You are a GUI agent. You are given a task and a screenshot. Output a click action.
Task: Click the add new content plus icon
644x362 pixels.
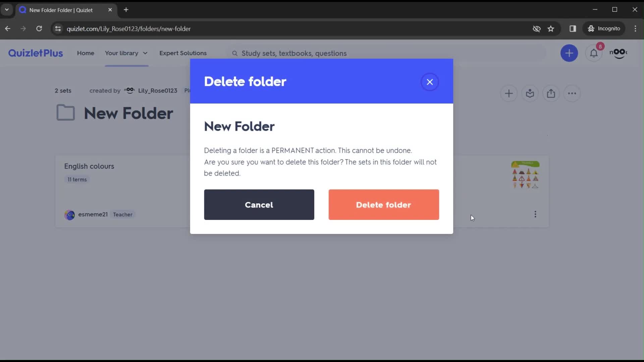pyautogui.click(x=570, y=53)
